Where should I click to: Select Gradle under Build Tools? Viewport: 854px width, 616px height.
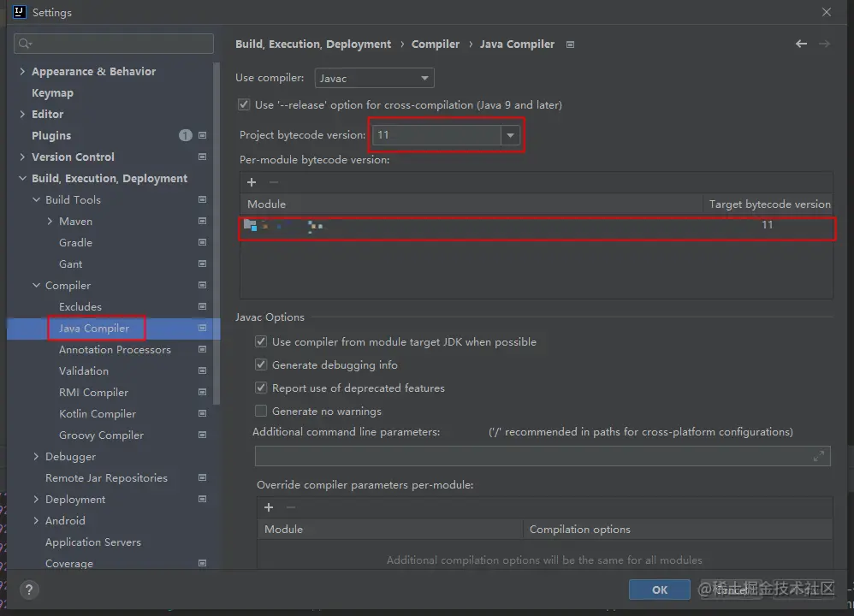[75, 243]
